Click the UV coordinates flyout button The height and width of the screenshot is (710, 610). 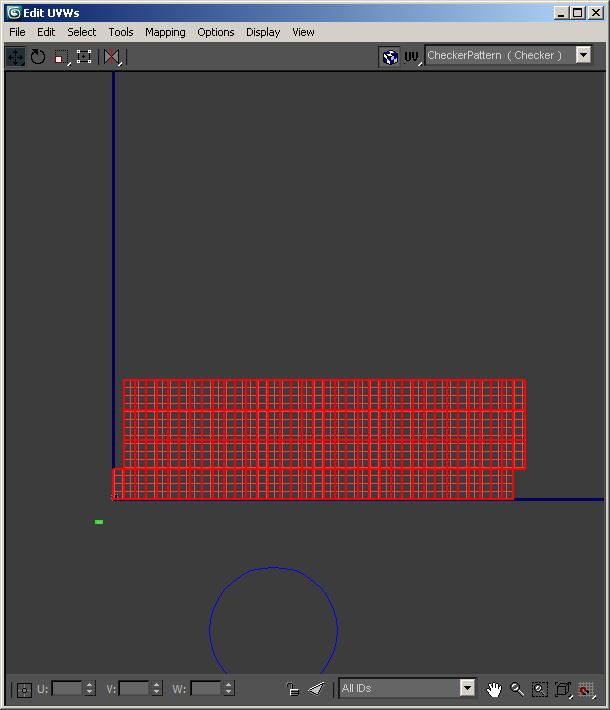tap(412, 57)
